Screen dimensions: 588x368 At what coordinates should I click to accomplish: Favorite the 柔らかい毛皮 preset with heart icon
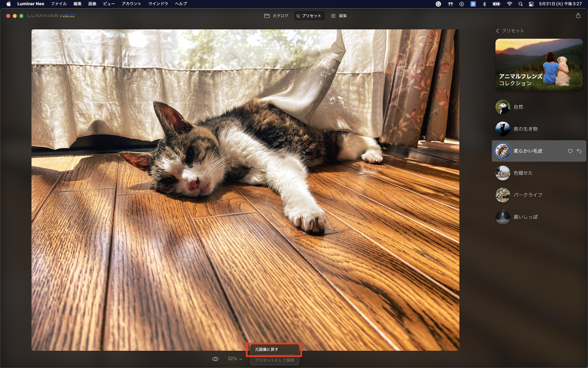(570, 151)
